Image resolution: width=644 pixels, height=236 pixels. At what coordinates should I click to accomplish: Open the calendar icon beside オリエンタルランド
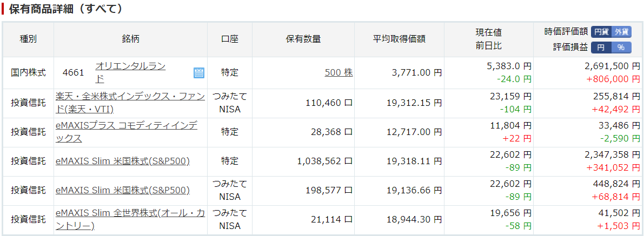199,73
